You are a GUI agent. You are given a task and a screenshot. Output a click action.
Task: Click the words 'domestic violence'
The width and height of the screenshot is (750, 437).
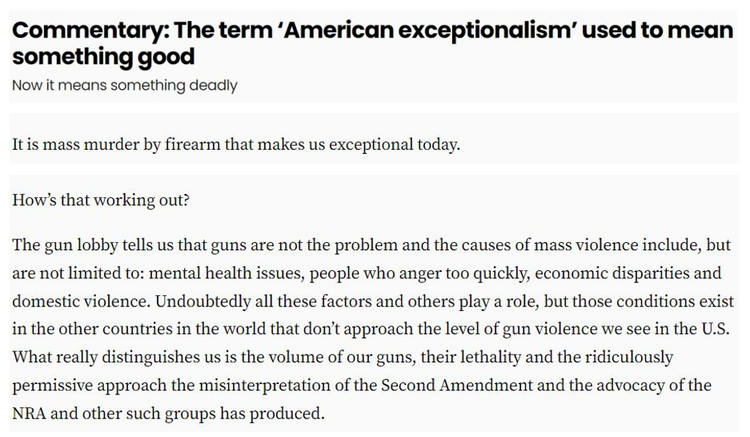point(80,301)
